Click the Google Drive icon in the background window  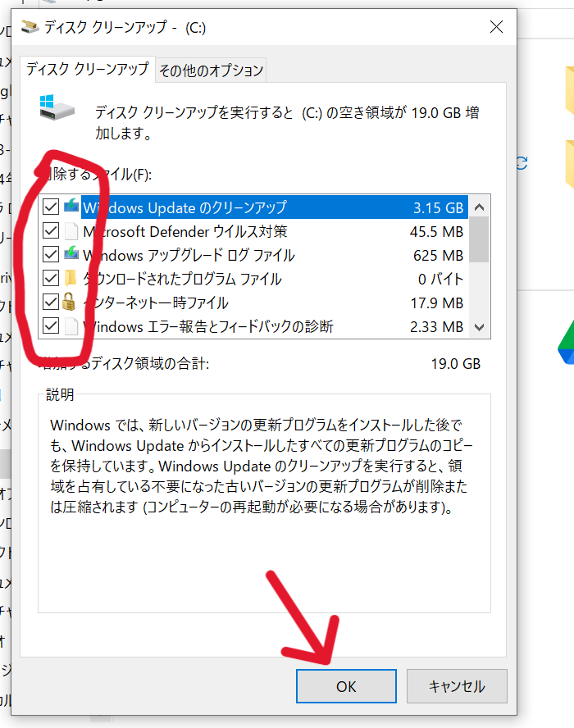tap(566, 342)
